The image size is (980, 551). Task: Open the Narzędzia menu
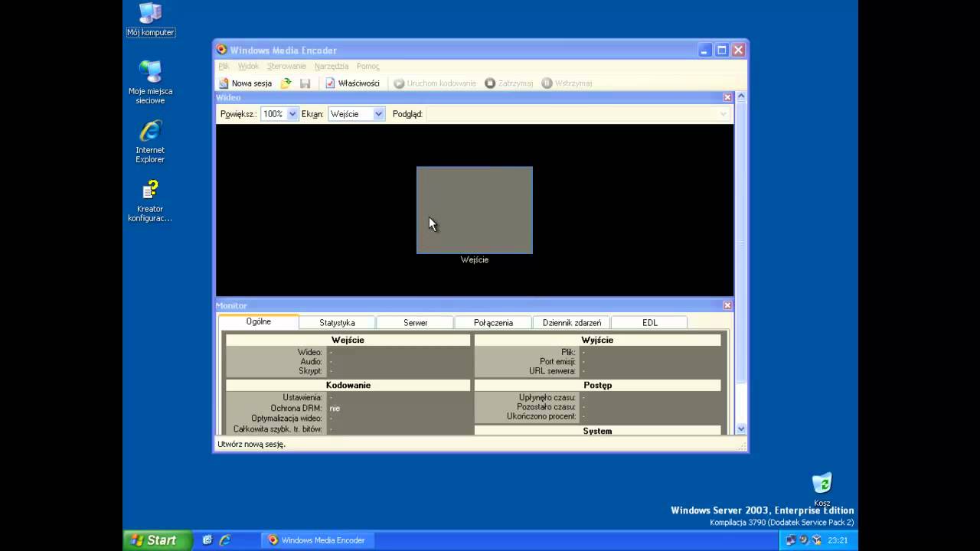[332, 67]
